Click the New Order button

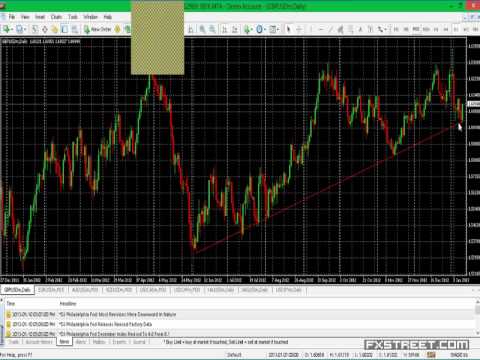(x=98, y=29)
